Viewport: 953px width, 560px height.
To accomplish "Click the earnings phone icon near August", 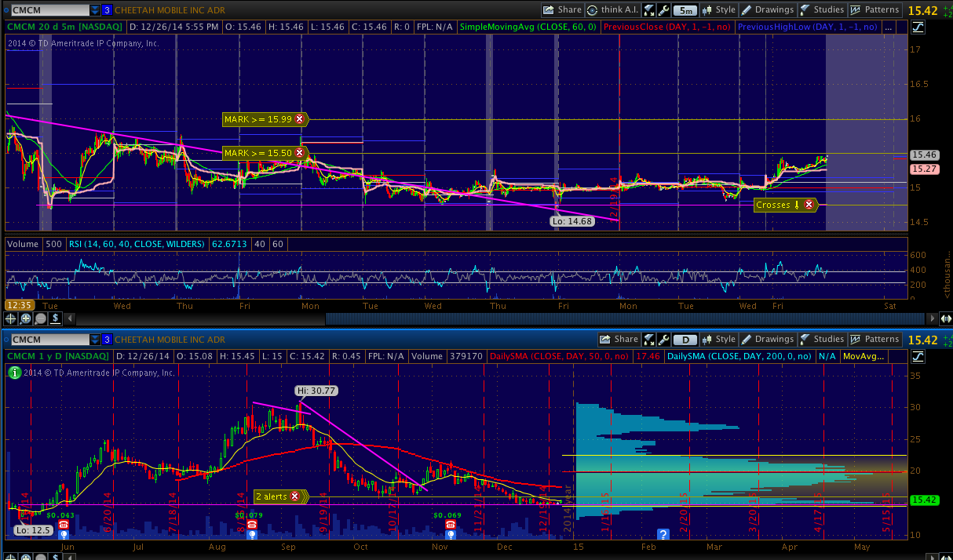I will [x=251, y=524].
